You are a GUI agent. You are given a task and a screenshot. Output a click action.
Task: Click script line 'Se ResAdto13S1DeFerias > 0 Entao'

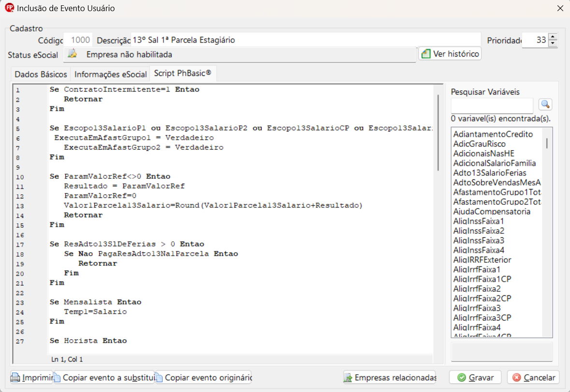[127, 244]
